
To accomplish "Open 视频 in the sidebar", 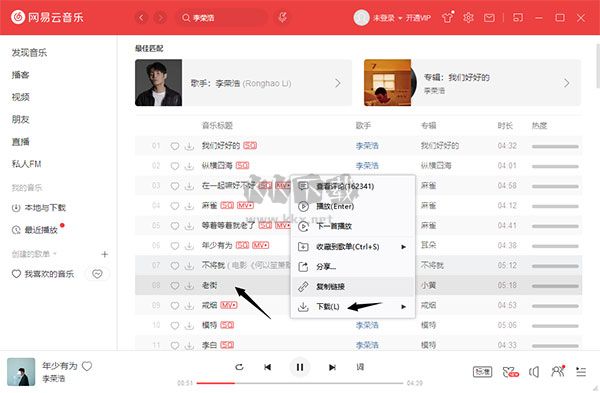I will pos(20,97).
